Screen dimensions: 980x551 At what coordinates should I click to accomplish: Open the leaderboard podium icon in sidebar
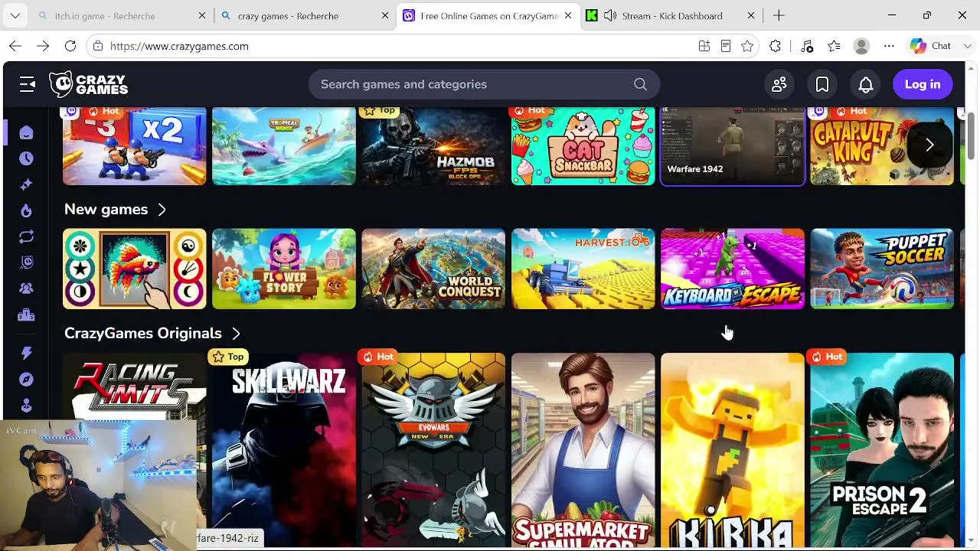[27, 315]
